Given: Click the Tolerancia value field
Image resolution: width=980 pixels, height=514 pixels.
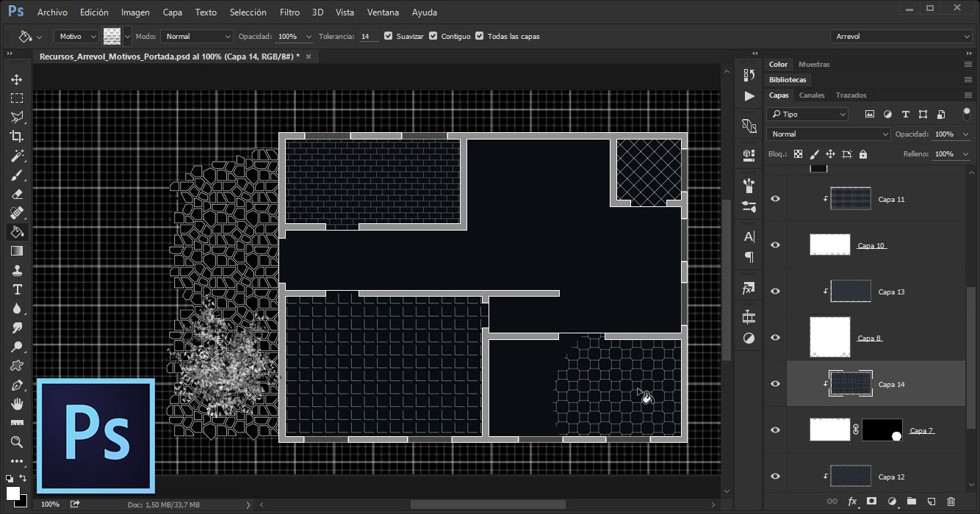Looking at the screenshot, I should point(368,36).
